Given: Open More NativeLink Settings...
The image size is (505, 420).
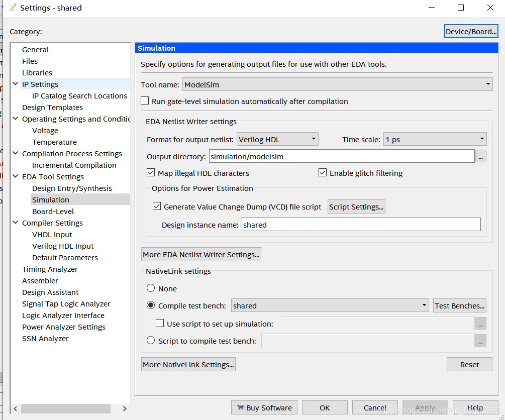Looking at the screenshot, I should coord(188,365).
